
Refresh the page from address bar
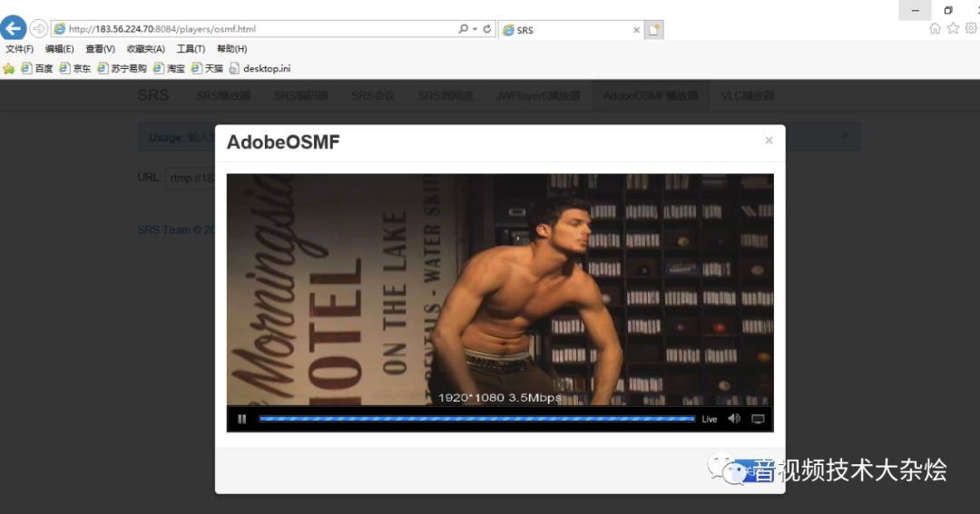[x=487, y=29]
